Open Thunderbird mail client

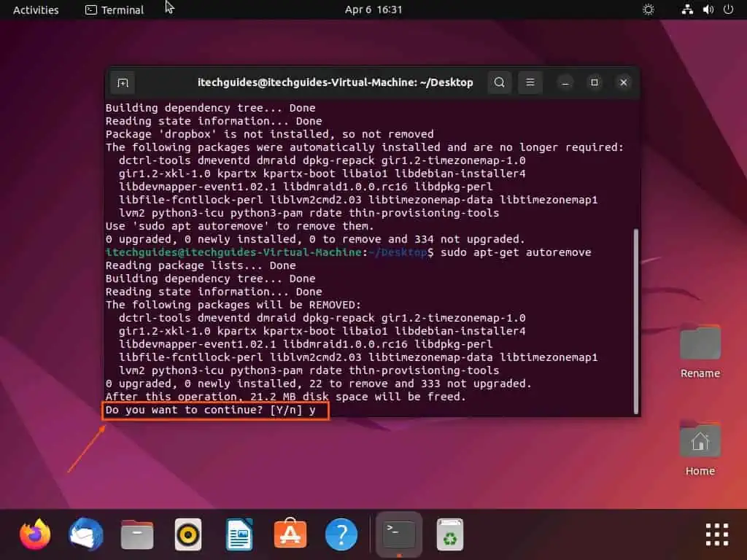[85, 534]
